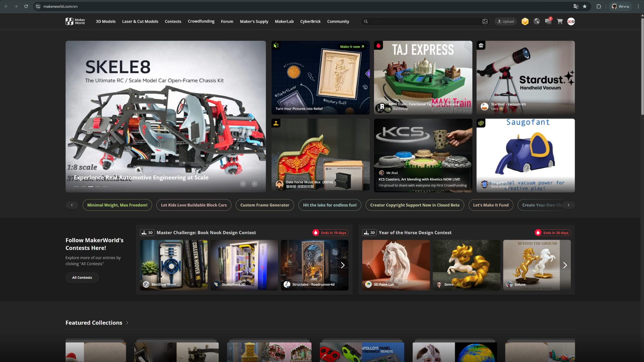The width and height of the screenshot is (644, 362).
Task: Open the browser extensions puzzle icon
Action: 599,6
